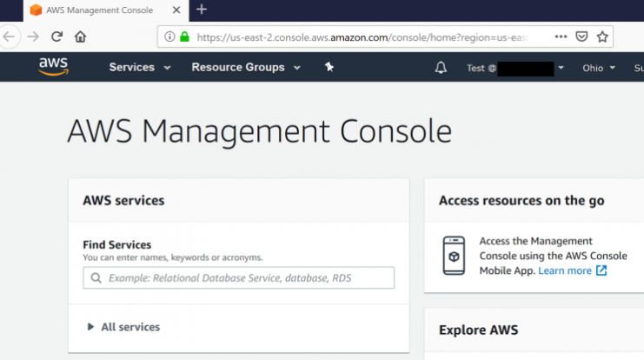Expand the account dropdown arrow
The height and width of the screenshot is (360, 644).
click(561, 68)
